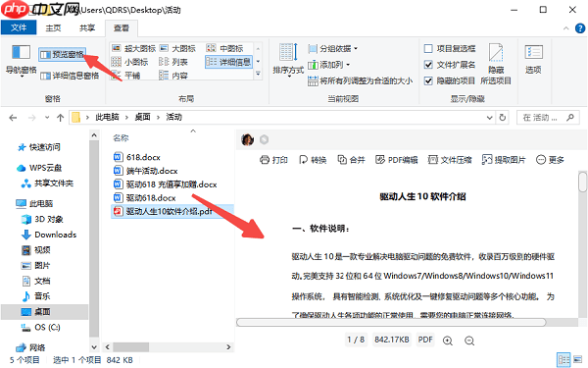This screenshot has height=368, width=588.
Task: Switch to details view icon in the status bar
Action: click(563, 360)
